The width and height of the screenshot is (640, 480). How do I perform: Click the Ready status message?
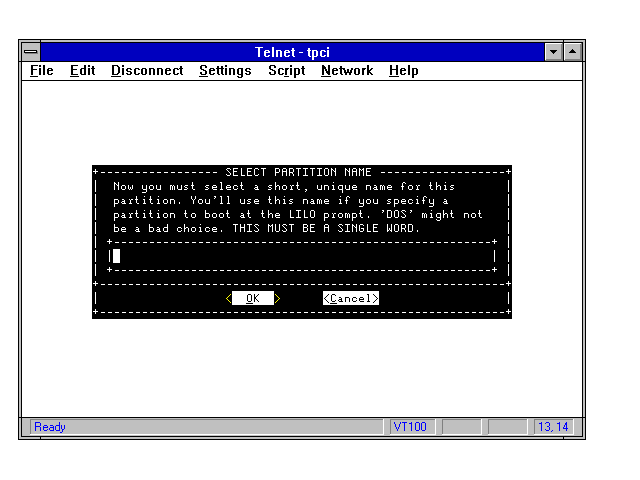tap(50, 427)
